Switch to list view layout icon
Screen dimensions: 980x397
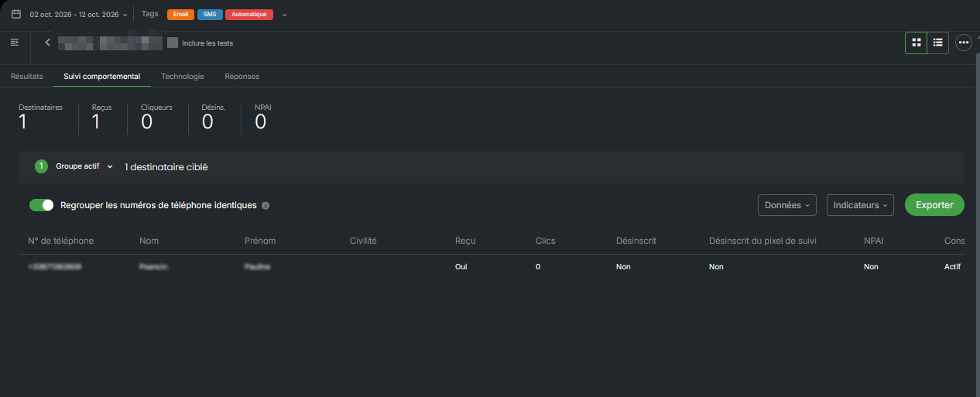point(937,43)
